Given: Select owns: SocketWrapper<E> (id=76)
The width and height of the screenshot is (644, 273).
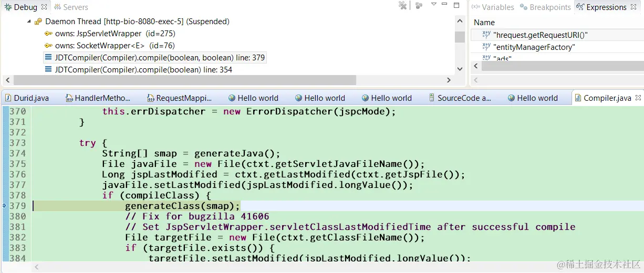Looking at the screenshot, I should 115,46.
